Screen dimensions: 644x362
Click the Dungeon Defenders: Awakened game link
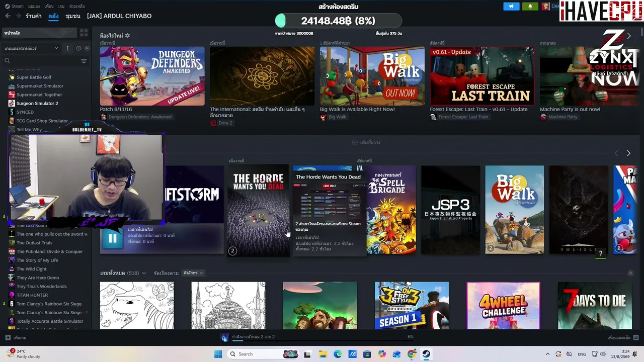click(140, 117)
